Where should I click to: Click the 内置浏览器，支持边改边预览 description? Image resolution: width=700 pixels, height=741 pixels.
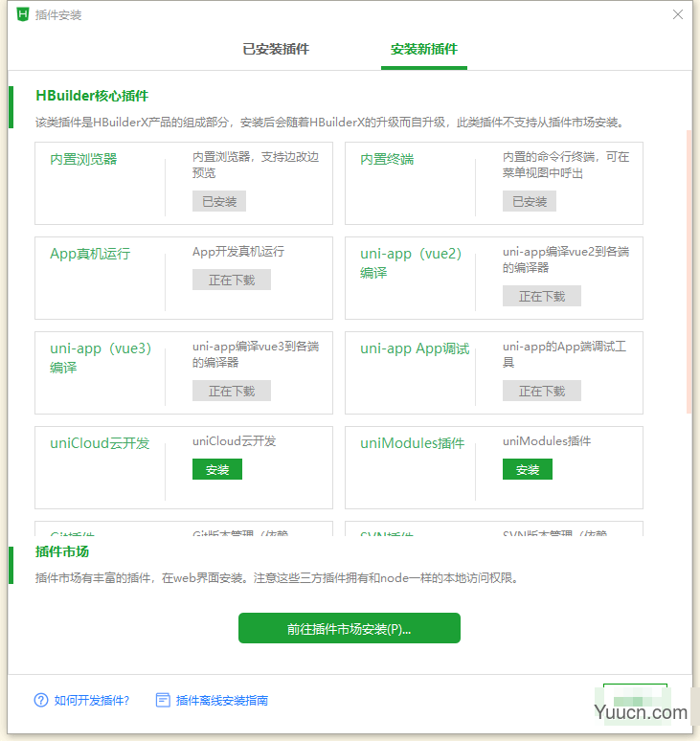pos(256,165)
